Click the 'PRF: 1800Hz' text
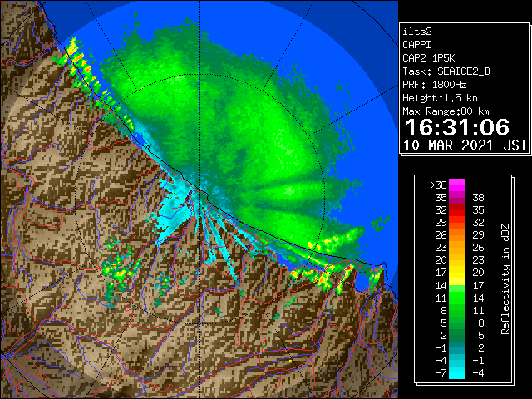Screen dimensions: 532x399 [x=434, y=85]
